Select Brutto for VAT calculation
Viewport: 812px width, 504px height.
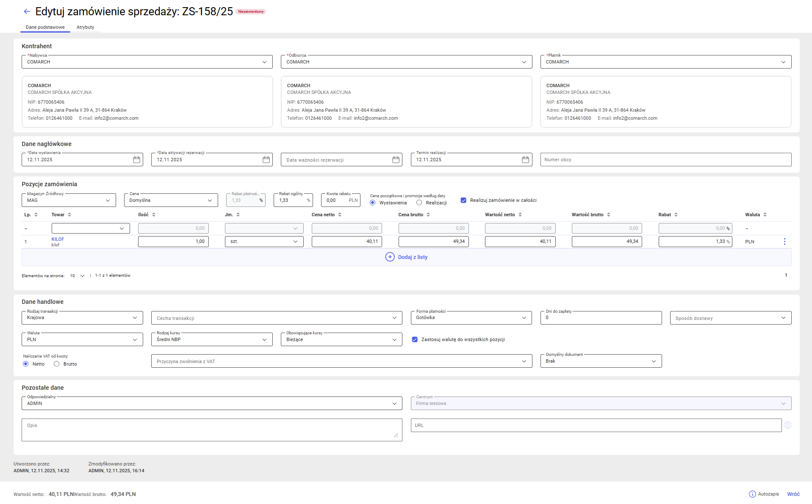point(57,364)
